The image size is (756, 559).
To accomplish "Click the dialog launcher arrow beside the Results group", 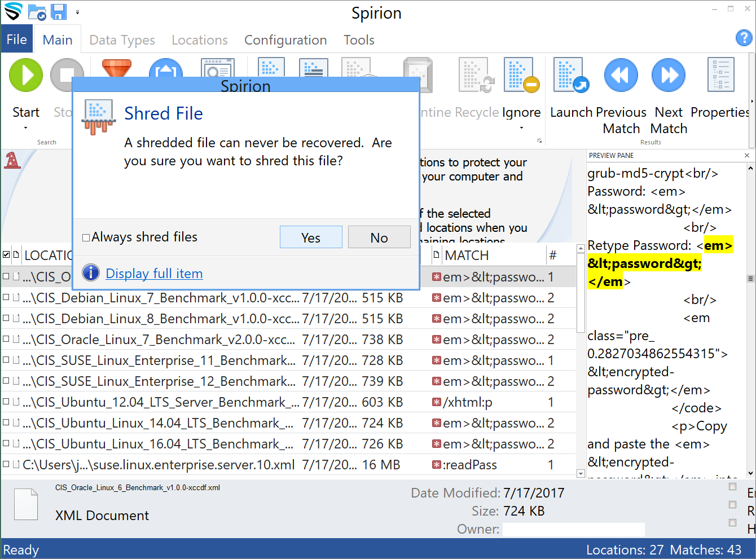I will [540, 141].
